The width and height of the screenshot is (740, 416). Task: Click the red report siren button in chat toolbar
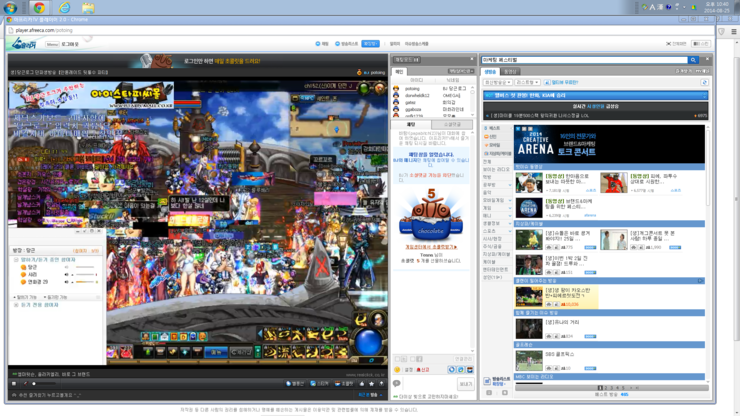point(422,370)
